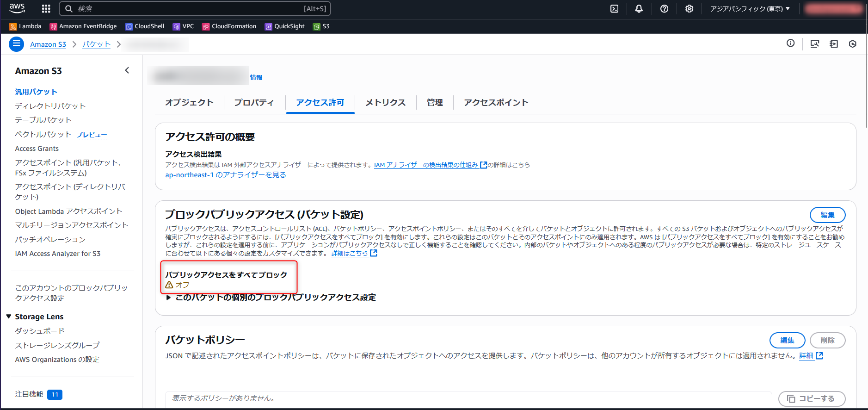Open バッチオペレーション in side navigation
Screen dimensions: 868x410
click(50, 239)
